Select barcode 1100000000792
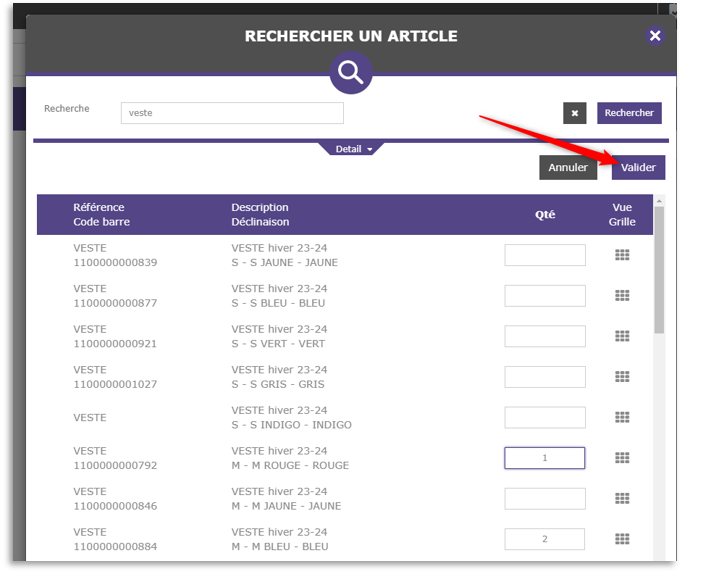Screen dimensions: 703x577 (x=115, y=465)
